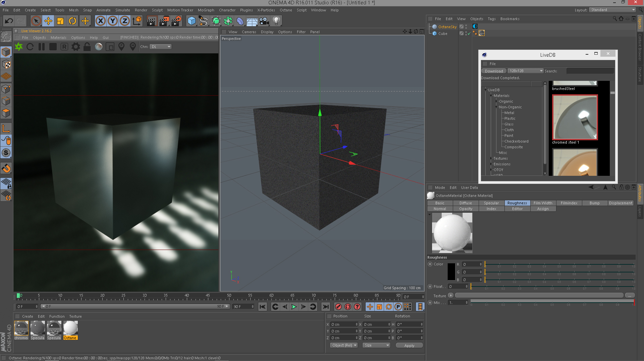The image size is (644, 361).
Task: Open the Object (Rel) coordinate dropdown
Action: pos(344,345)
